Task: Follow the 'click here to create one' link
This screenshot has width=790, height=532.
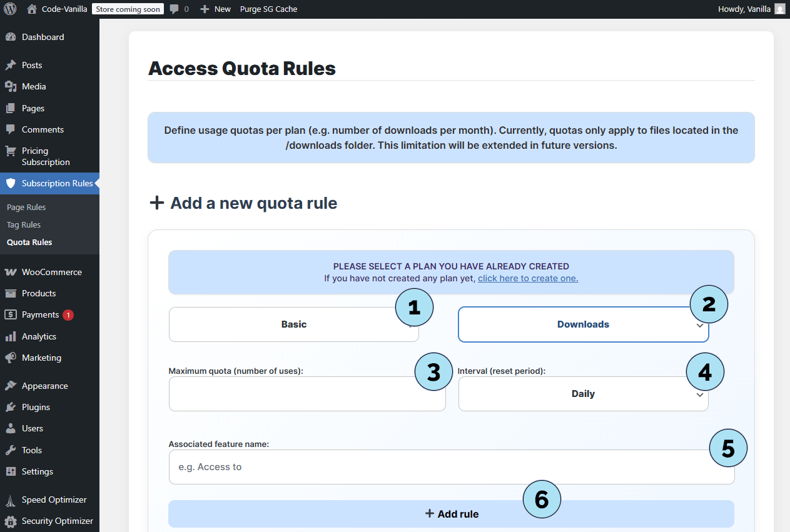Action: tap(528, 278)
